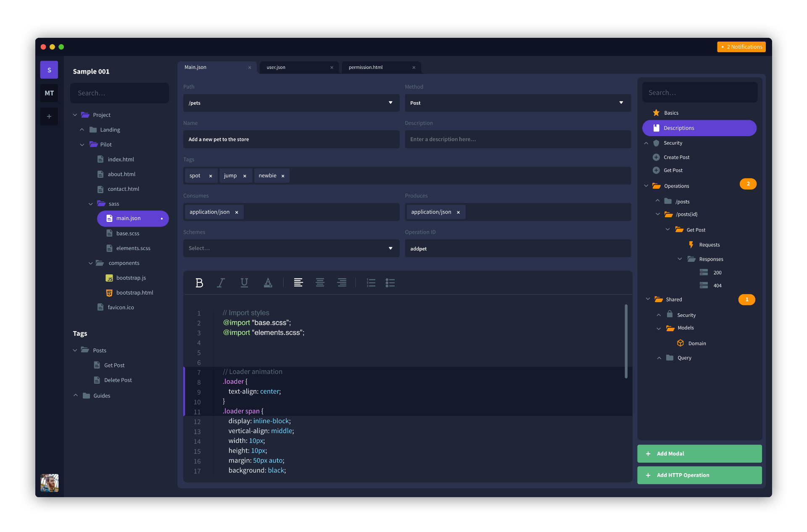Click the plus icon to add workspace
The width and height of the screenshot is (807, 532).
[49, 116]
